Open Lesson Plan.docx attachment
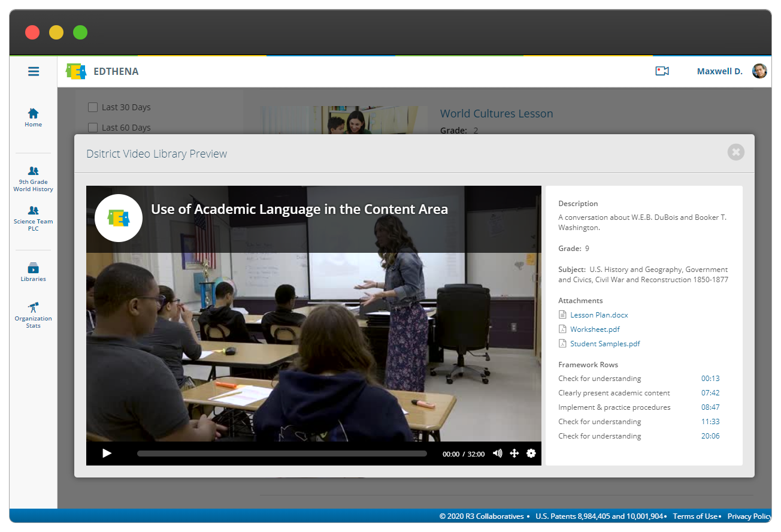 point(599,315)
